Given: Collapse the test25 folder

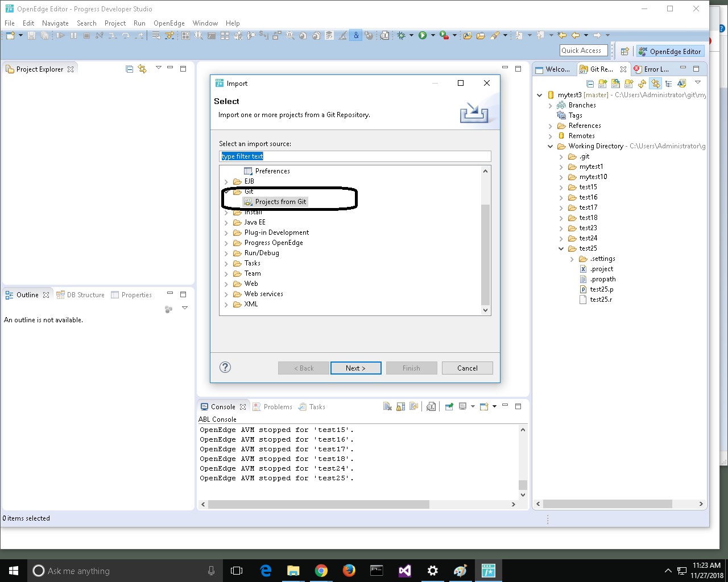Looking at the screenshot, I should 561,249.
